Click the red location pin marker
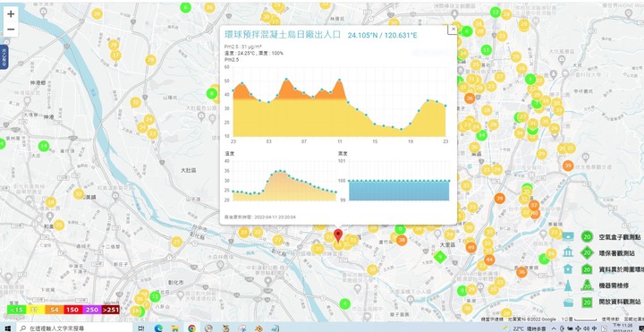The height and width of the screenshot is (332, 644). pos(338,236)
